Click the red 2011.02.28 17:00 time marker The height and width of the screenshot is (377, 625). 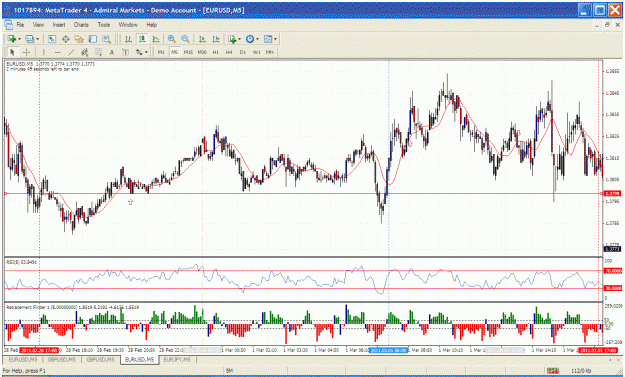click(39, 350)
